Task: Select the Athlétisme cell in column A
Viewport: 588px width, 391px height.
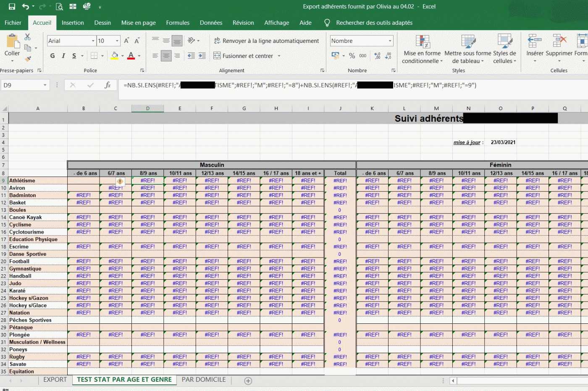Action: tap(38, 181)
